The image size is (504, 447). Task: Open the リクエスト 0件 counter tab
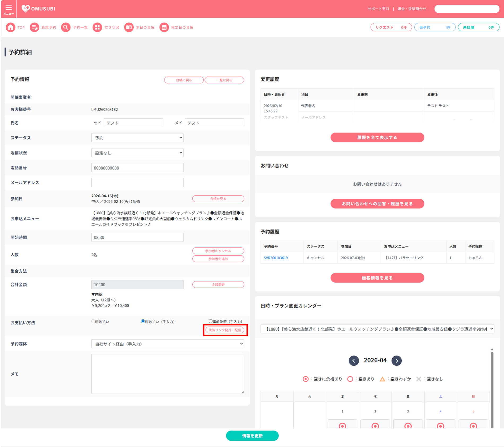coord(391,27)
